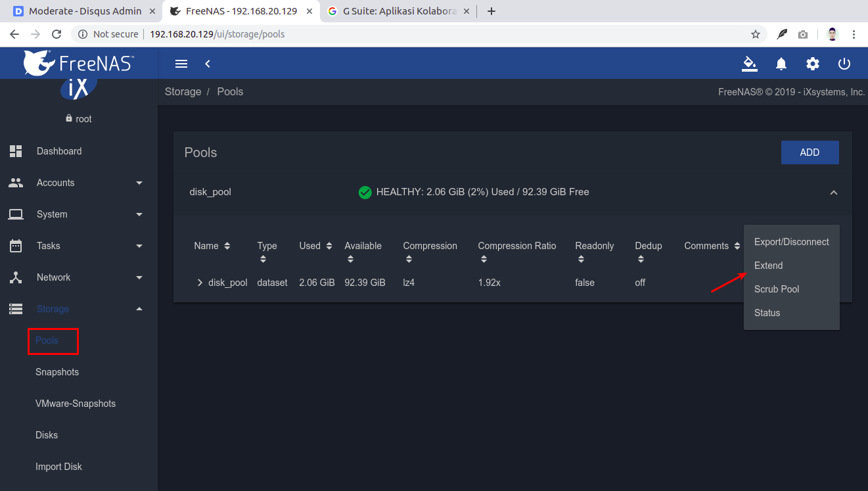868x491 pixels.
Task: Click the iX systems logo
Action: pos(79,89)
